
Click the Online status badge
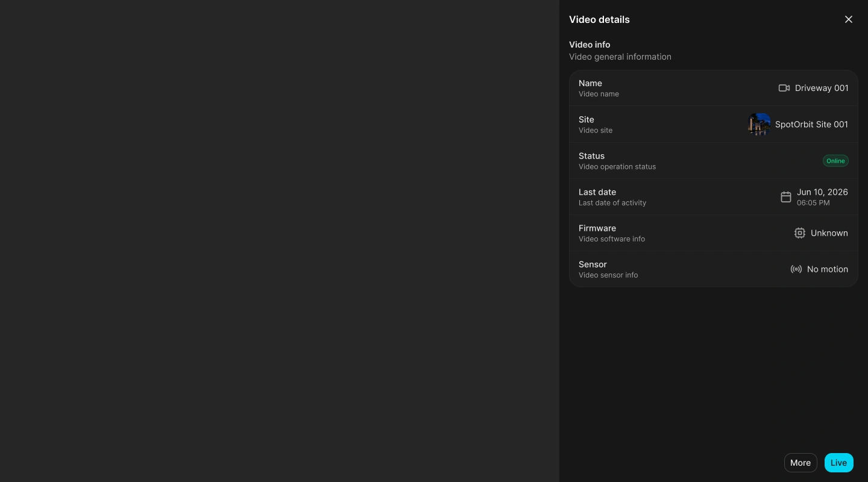tap(835, 161)
